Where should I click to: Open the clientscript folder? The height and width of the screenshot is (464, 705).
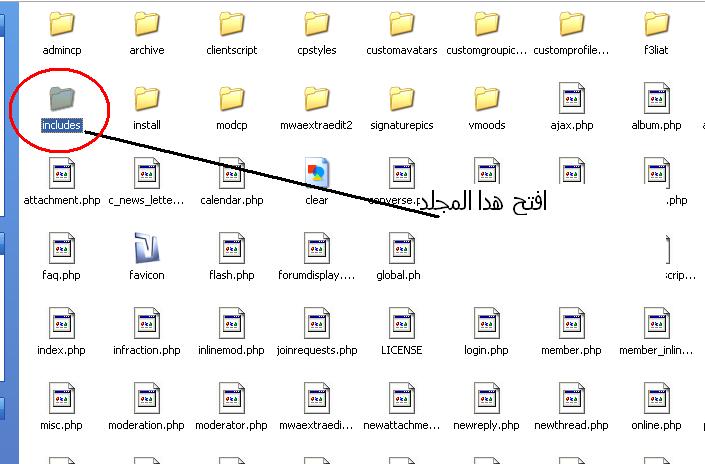tap(231, 24)
